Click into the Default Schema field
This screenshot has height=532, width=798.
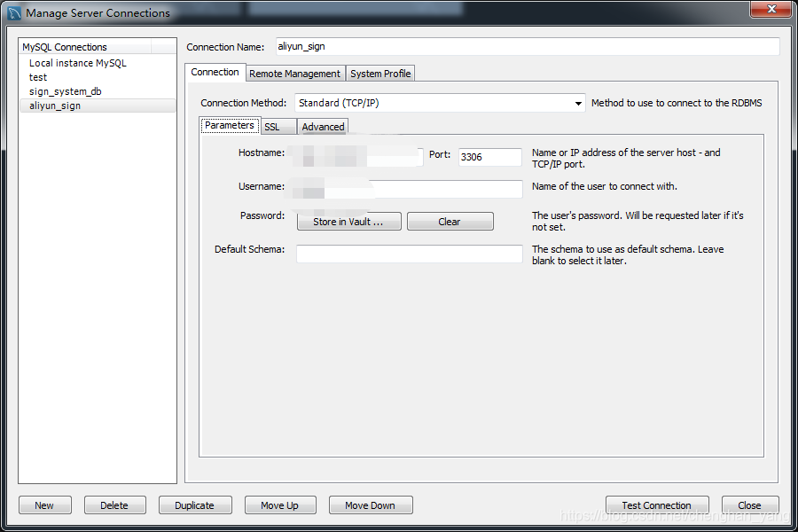click(409, 254)
